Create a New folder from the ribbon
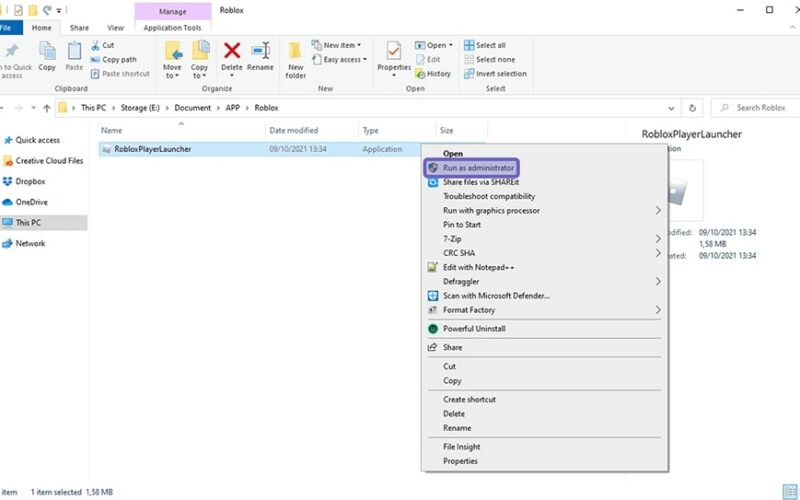This screenshot has width=800, height=500. (x=295, y=60)
